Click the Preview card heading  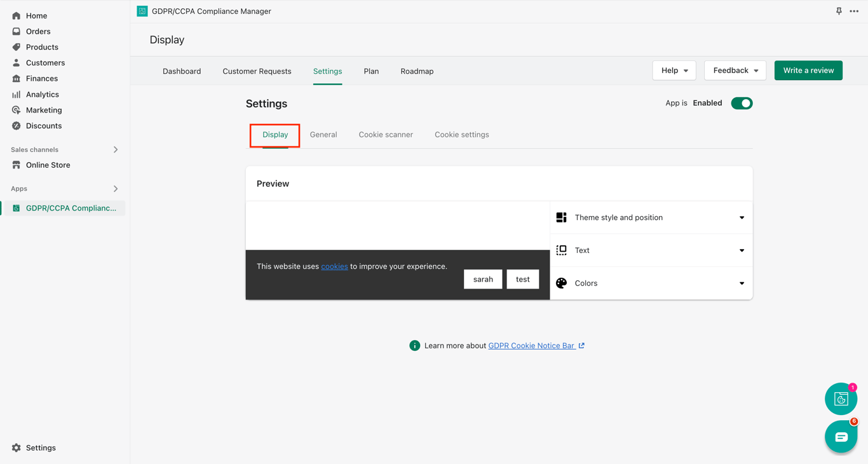point(273,184)
